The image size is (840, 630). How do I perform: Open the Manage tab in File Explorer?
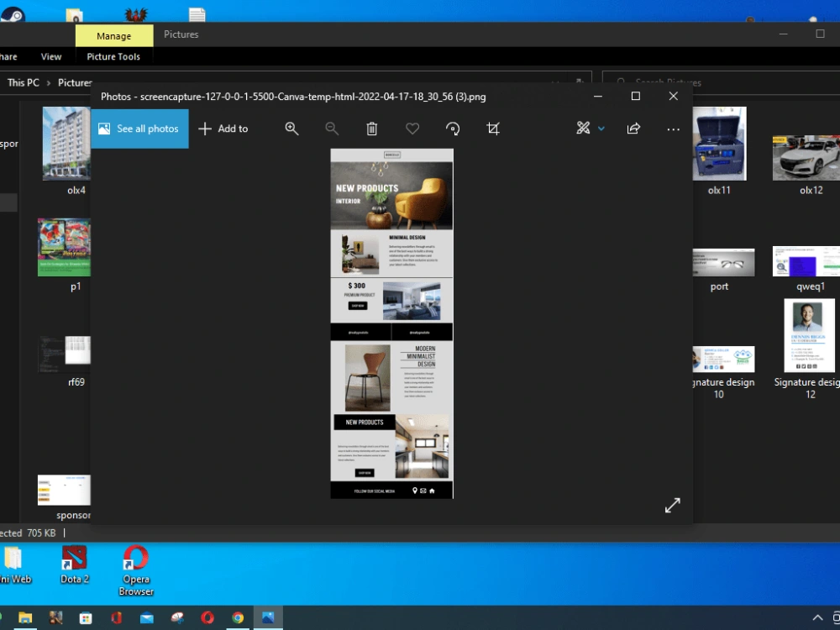(114, 36)
